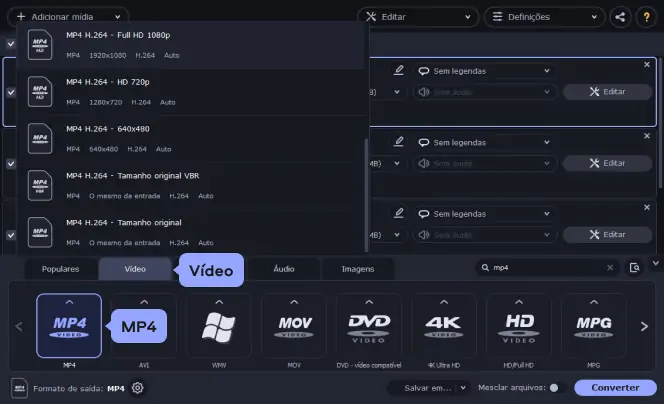The height and width of the screenshot is (404, 664).
Task: Remove the second file with its X
Action: [x=647, y=136]
